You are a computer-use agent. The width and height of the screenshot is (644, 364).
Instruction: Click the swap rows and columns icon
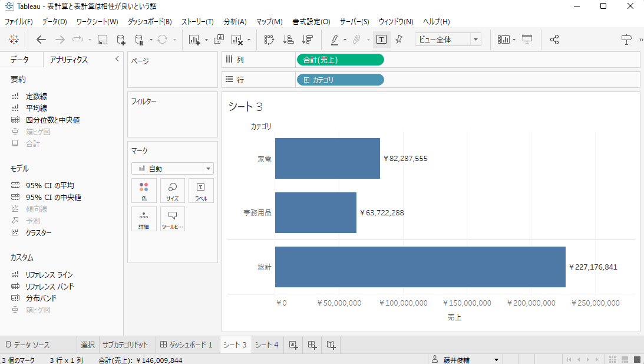pos(269,40)
